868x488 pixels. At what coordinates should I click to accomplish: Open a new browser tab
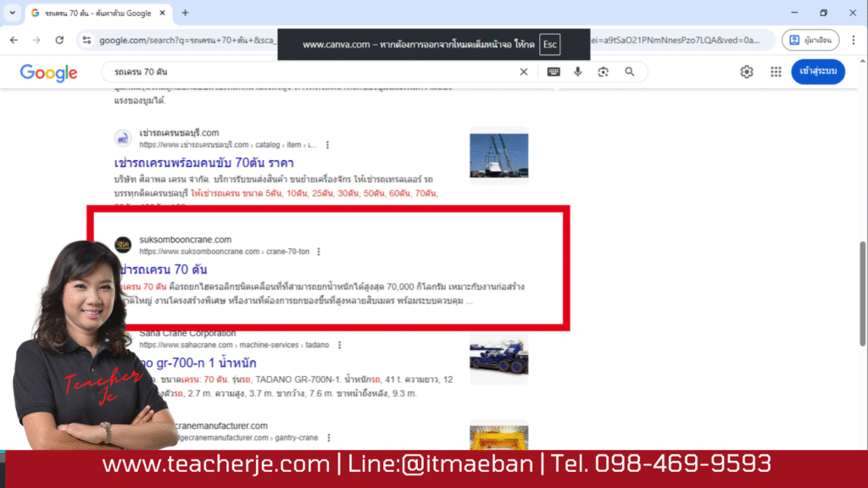pyautogui.click(x=185, y=13)
